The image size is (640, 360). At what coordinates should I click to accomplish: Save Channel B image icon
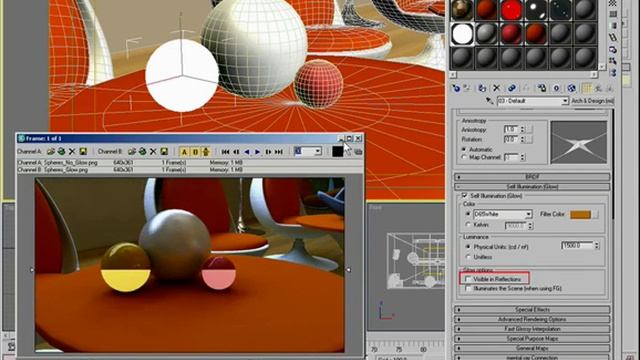[x=164, y=151]
